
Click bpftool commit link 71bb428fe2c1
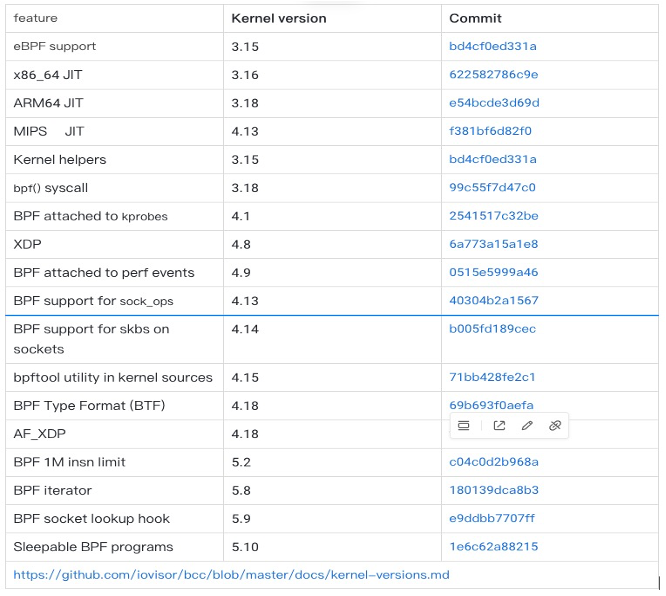[492, 377]
